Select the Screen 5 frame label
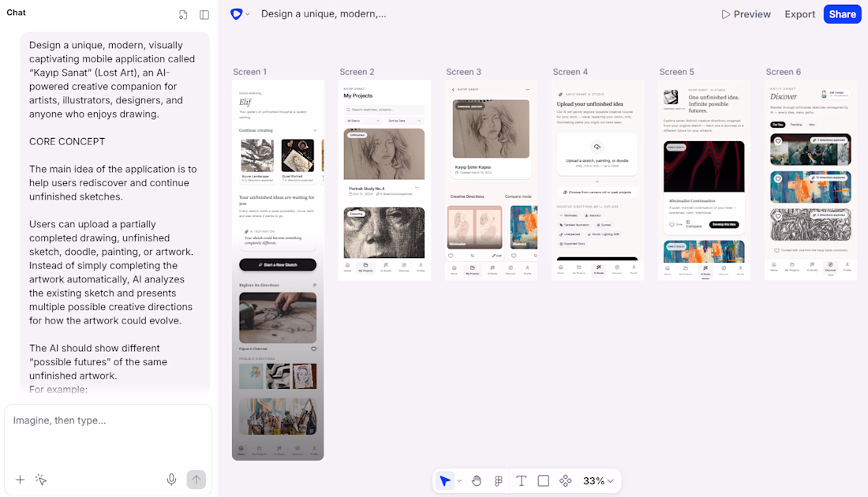The image size is (868, 497). coord(676,72)
